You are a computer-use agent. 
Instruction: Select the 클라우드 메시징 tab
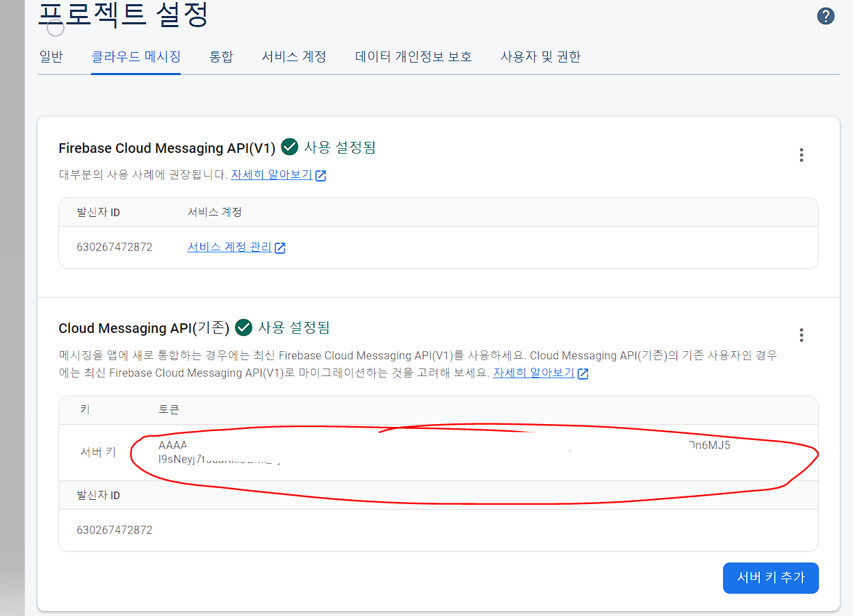(x=136, y=57)
